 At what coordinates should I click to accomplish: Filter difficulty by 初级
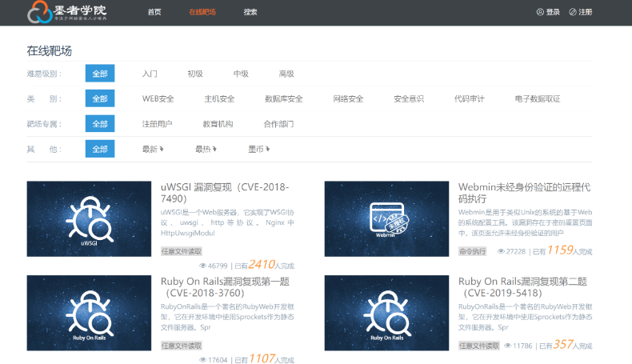tap(195, 74)
